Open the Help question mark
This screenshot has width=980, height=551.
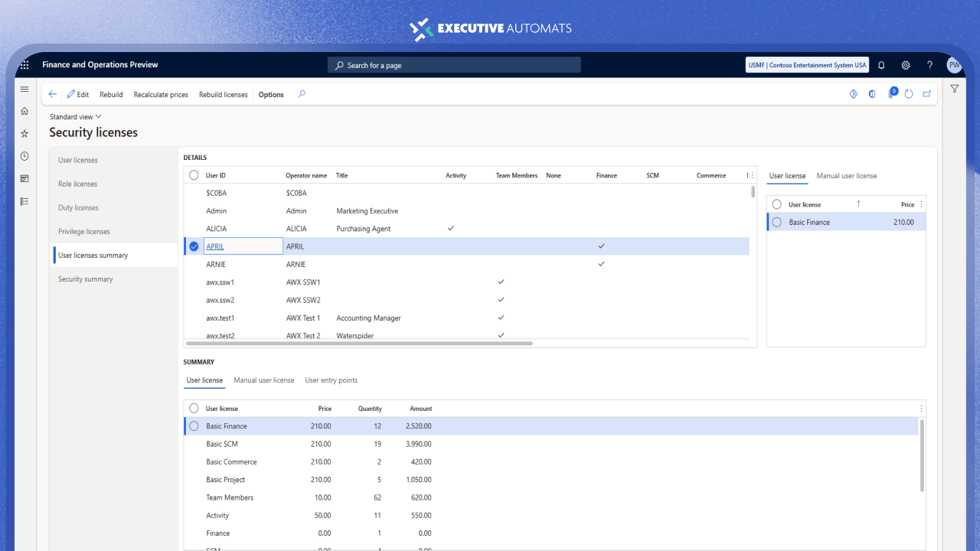click(929, 65)
